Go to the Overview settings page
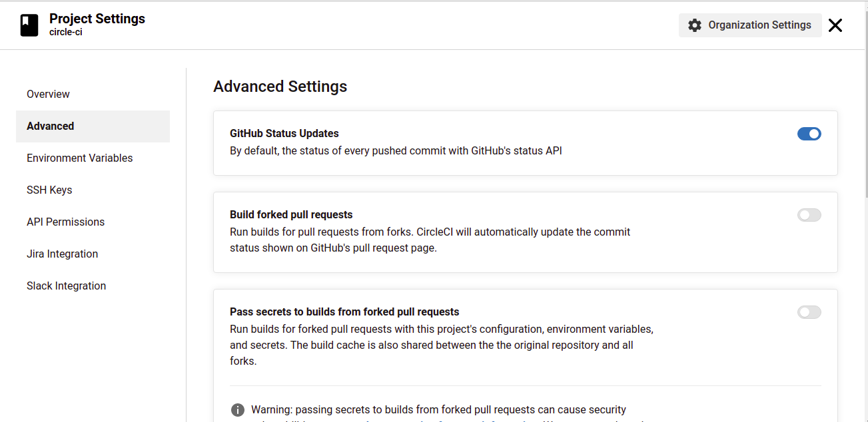The height and width of the screenshot is (422, 868). tap(48, 95)
